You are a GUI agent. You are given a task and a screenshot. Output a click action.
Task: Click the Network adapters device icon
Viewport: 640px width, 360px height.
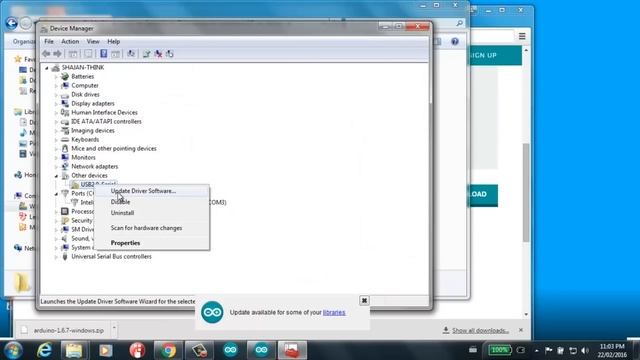click(65, 166)
